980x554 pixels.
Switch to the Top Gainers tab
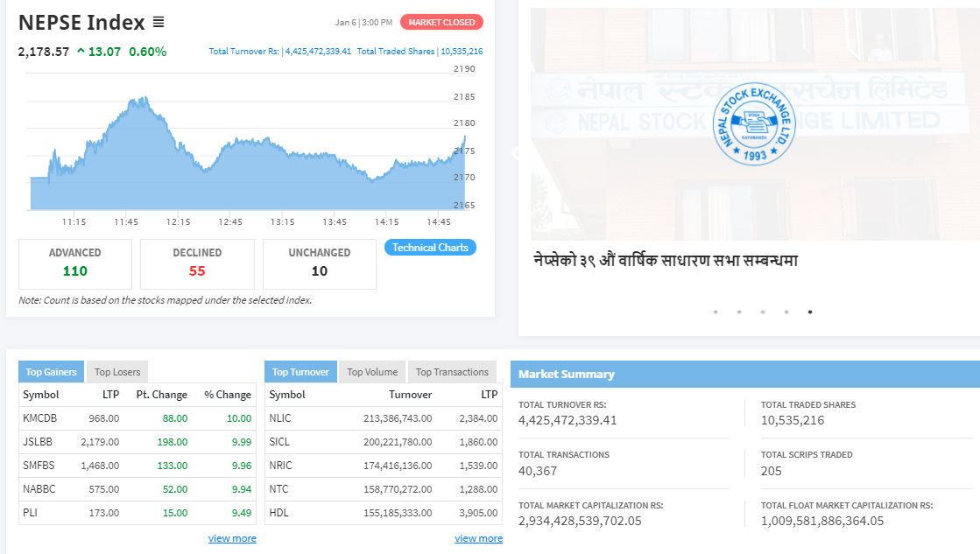51,372
